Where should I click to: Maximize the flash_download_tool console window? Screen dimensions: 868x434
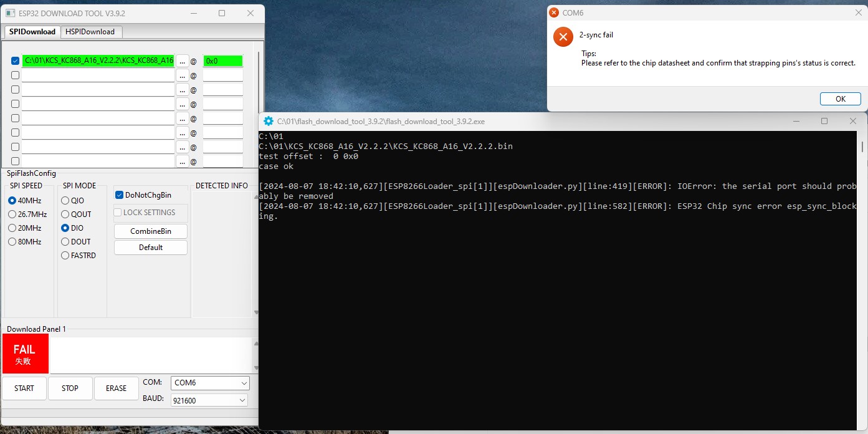click(824, 121)
